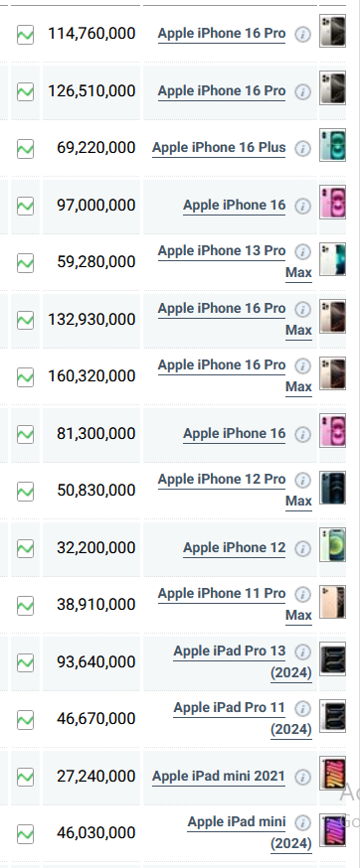Viewport: 360px width, 868px height.
Task: Click Apple iPhone 12 Pro Max link
Action: pos(235,490)
